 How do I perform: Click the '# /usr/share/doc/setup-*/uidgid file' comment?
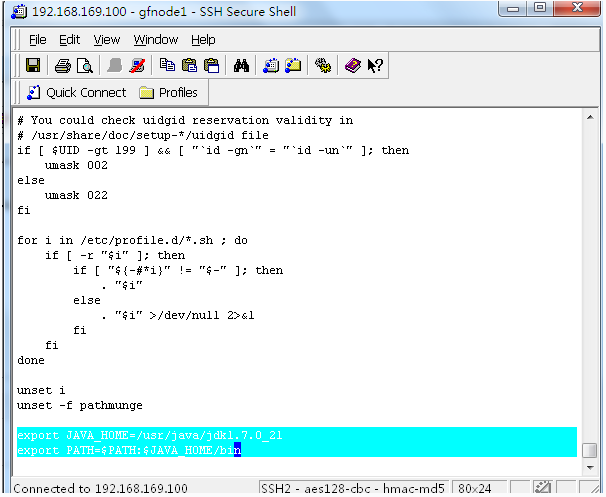(x=143, y=135)
